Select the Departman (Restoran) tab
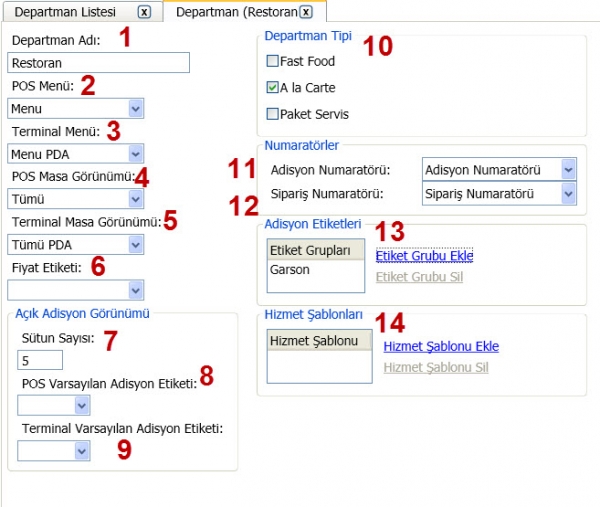Screen dimensions: 600x507 [x=236, y=12]
